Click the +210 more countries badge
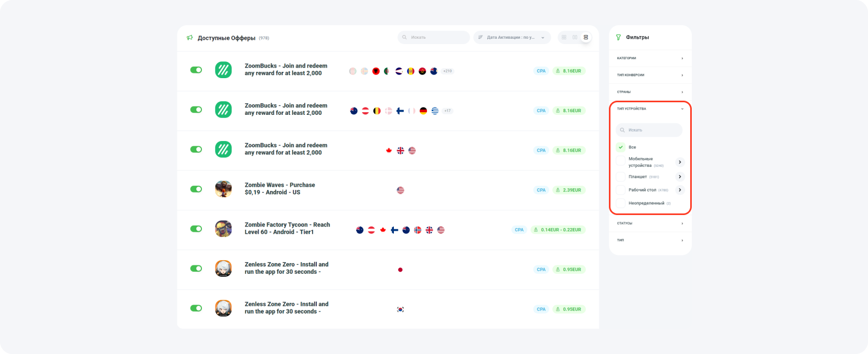This screenshot has width=868, height=354. coord(447,71)
